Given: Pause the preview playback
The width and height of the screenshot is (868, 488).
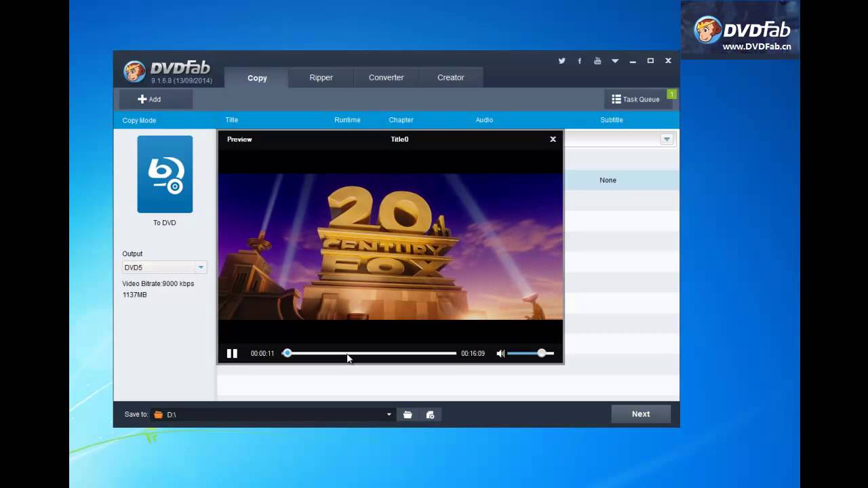Looking at the screenshot, I should point(232,353).
